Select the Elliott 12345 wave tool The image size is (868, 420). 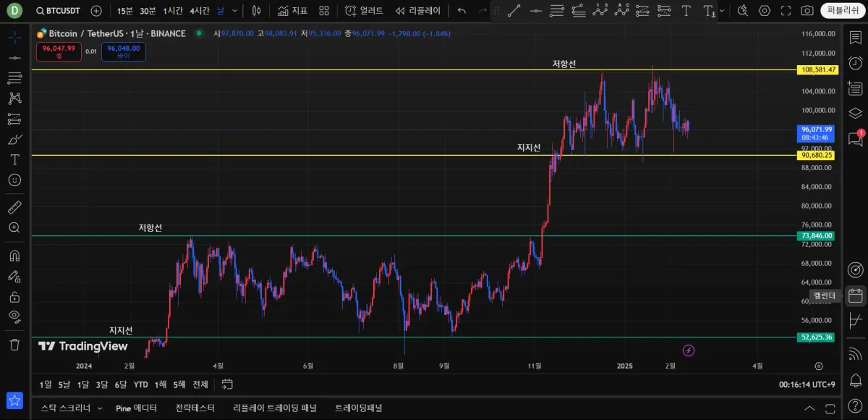(x=600, y=11)
